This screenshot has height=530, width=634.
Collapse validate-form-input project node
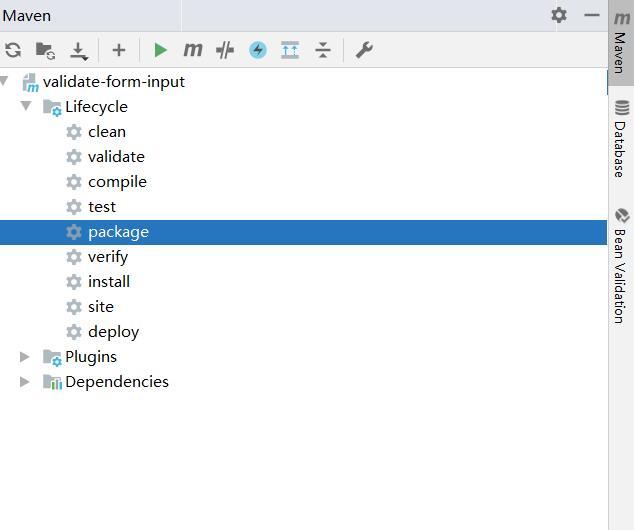coord(4,81)
